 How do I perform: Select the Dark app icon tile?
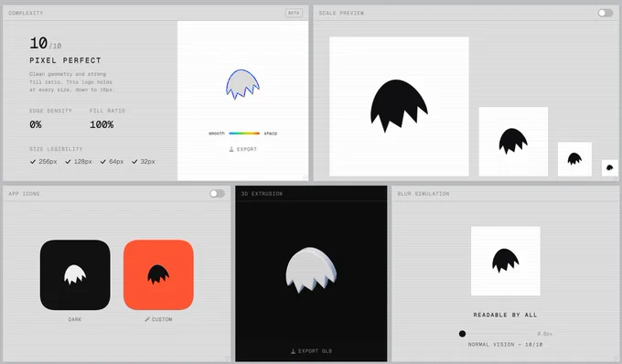75,274
